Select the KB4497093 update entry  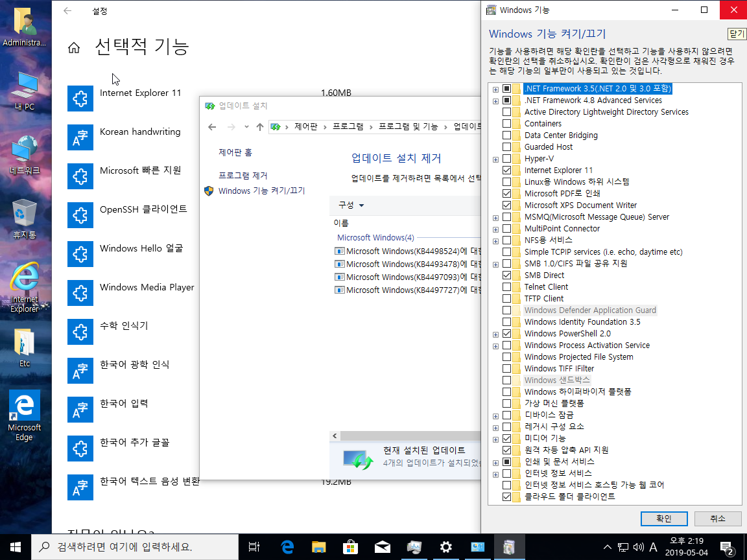tap(409, 277)
